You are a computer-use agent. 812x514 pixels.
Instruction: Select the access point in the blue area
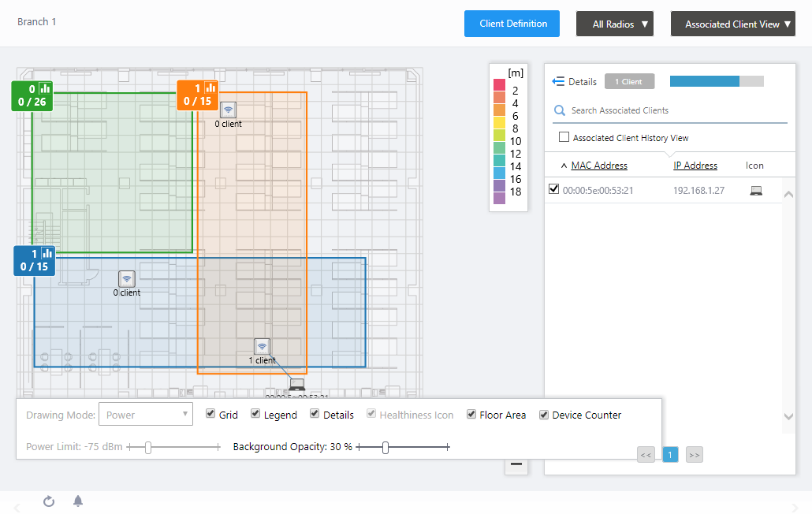[126, 278]
